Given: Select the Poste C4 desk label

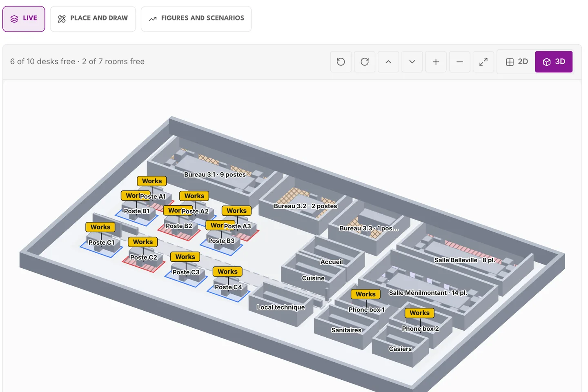Looking at the screenshot, I should (x=229, y=287).
